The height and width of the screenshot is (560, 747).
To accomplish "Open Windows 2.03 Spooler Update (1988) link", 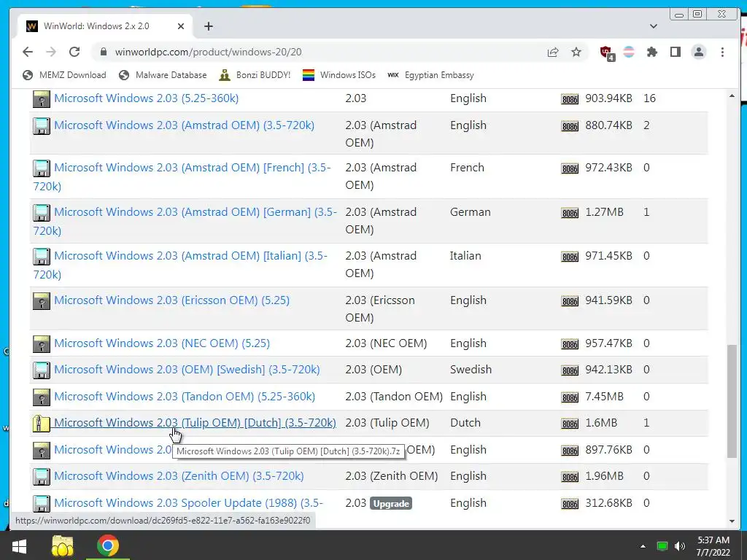I will [188, 503].
